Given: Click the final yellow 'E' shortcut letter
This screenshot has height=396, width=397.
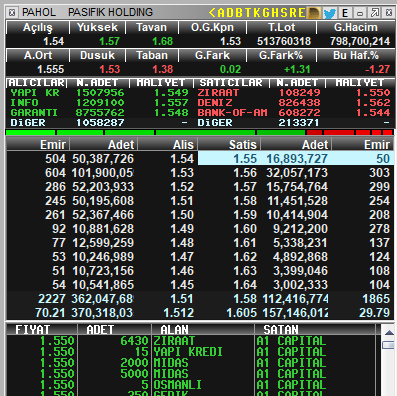Looking at the screenshot, I should (x=302, y=13).
